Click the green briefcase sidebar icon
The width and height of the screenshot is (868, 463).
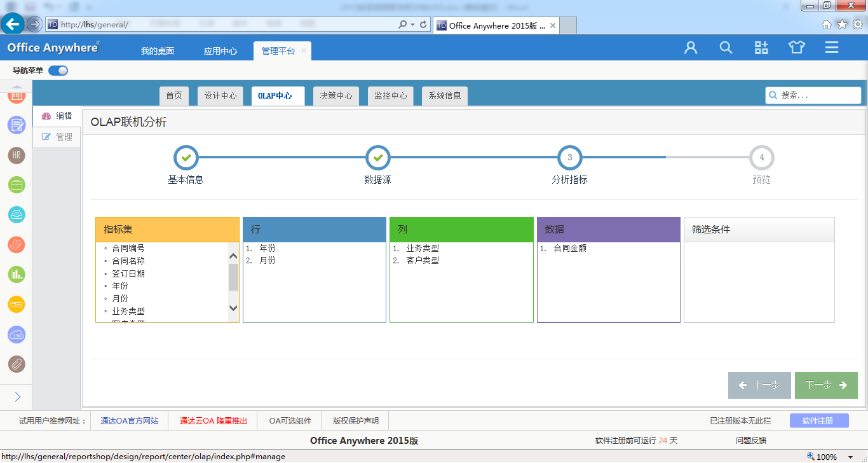[17, 185]
